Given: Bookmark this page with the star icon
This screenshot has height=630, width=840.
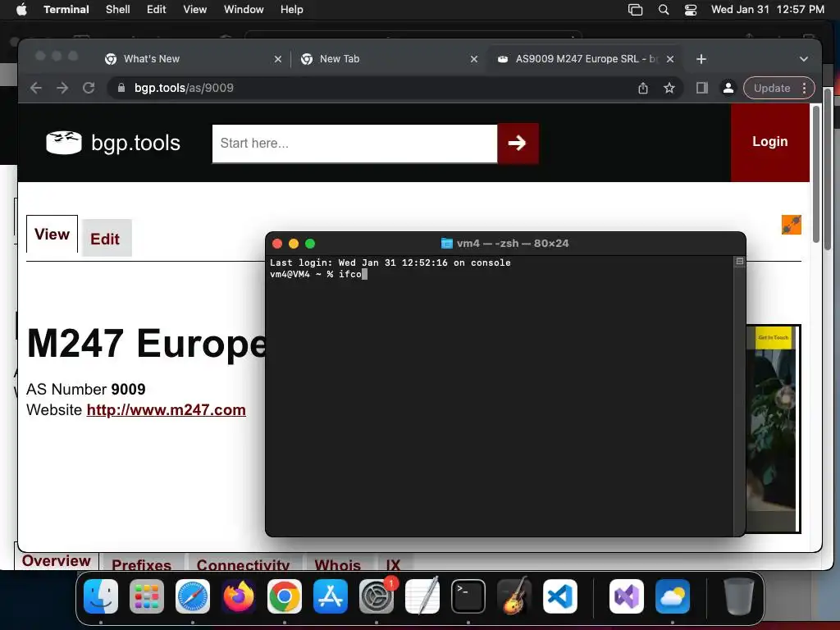Looking at the screenshot, I should pos(669,88).
